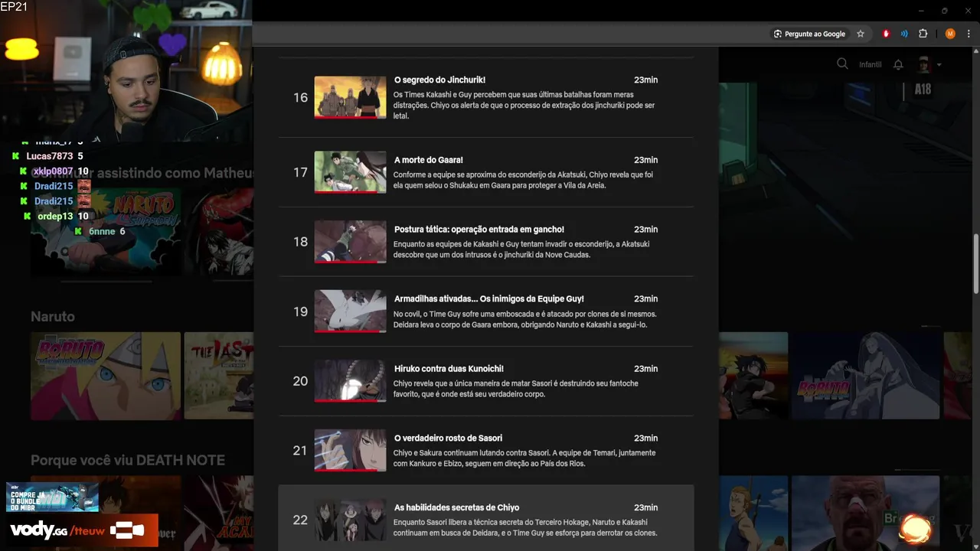980x551 pixels.
Task: Click red progress bar under episode 16 thumbnail
Action: click(350, 117)
